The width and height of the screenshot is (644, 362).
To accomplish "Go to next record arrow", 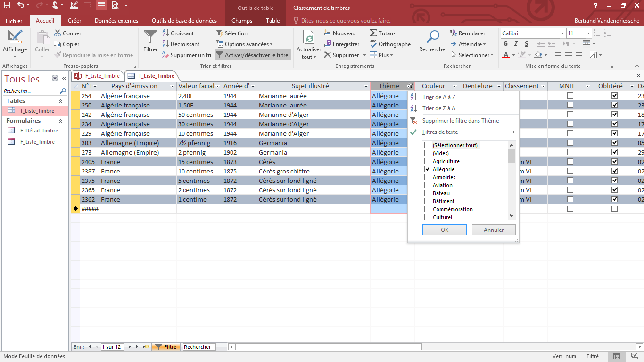I will point(130,347).
